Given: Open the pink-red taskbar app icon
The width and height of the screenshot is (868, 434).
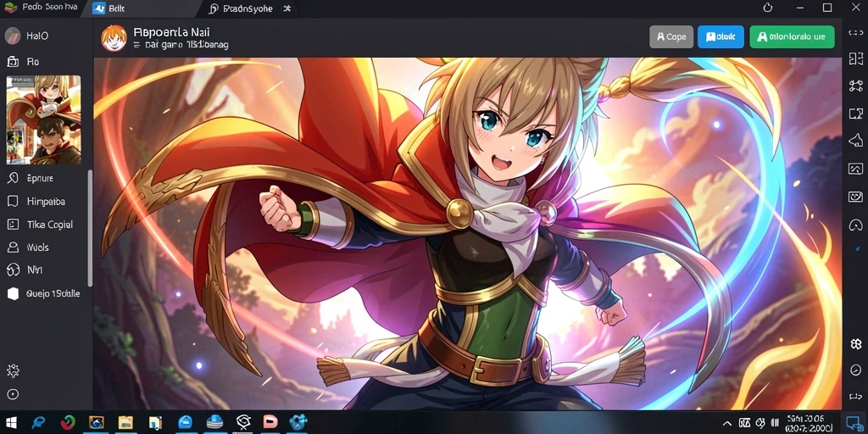Looking at the screenshot, I should point(270,422).
